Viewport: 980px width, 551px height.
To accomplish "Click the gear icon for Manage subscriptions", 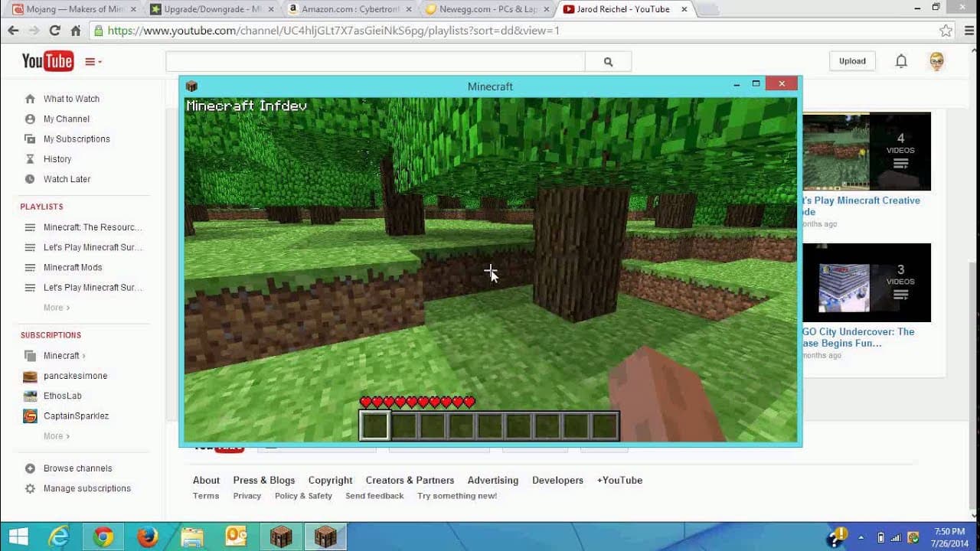I will pyautogui.click(x=30, y=488).
